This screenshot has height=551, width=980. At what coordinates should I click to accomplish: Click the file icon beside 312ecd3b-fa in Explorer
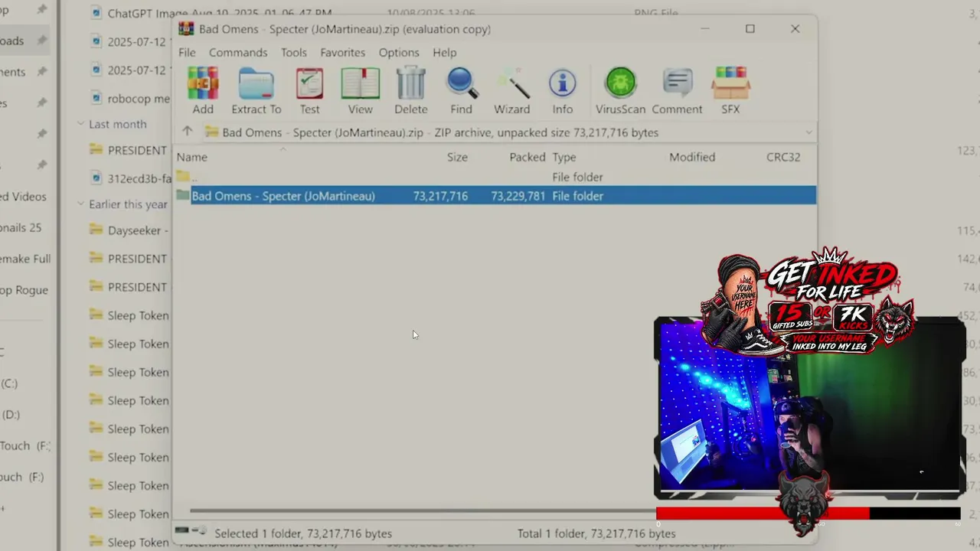tap(96, 178)
